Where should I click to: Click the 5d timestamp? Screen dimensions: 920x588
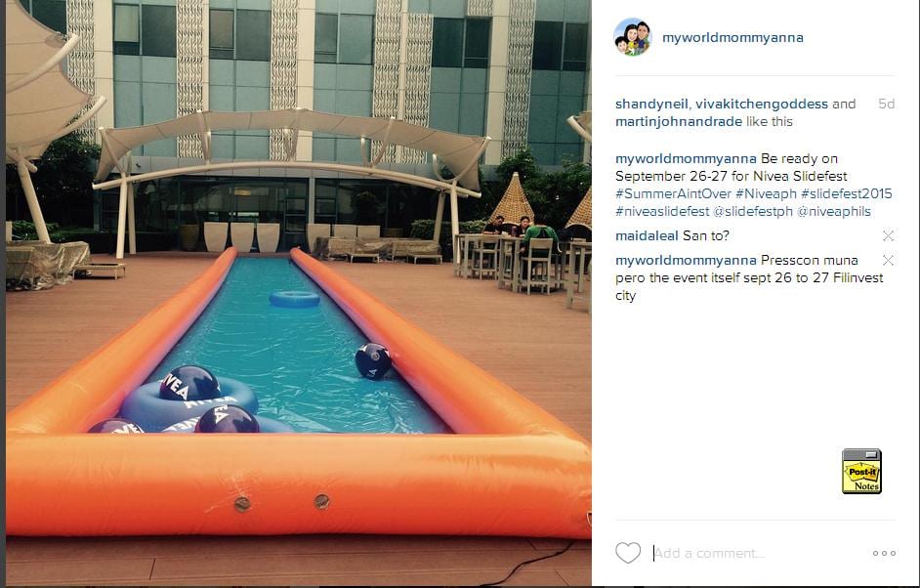886,104
